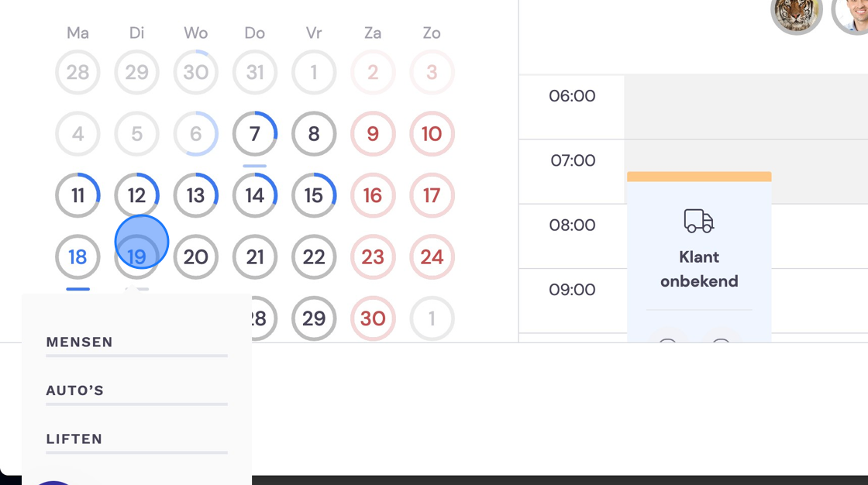868x485 pixels.
Task: Choose Saturday 30 in the calendar
Action: coord(373,318)
